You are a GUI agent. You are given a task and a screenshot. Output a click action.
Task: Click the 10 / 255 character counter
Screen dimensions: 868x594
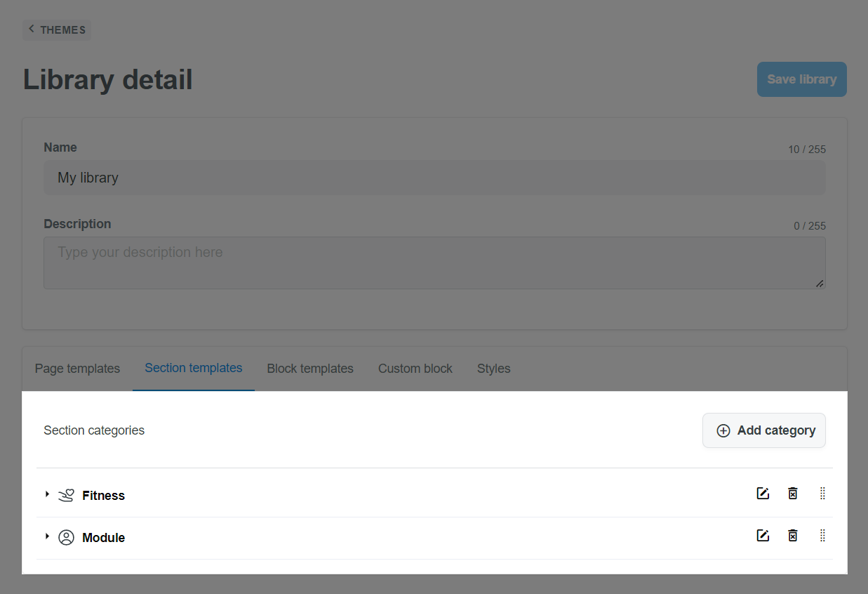point(807,150)
